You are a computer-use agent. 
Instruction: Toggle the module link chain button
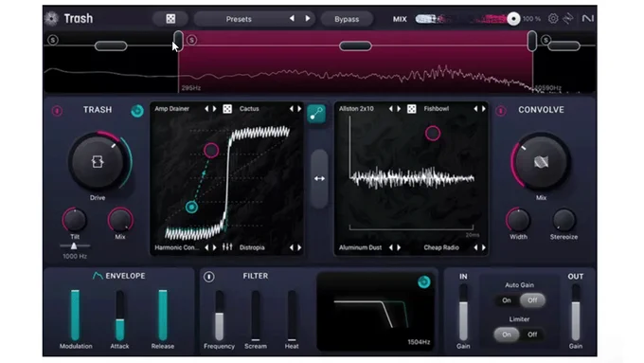pyautogui.click(x=316, y=115)
